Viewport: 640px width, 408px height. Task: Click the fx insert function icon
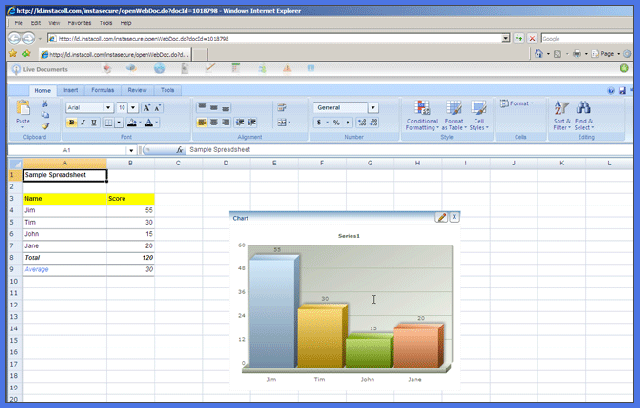tap(180, 150)
